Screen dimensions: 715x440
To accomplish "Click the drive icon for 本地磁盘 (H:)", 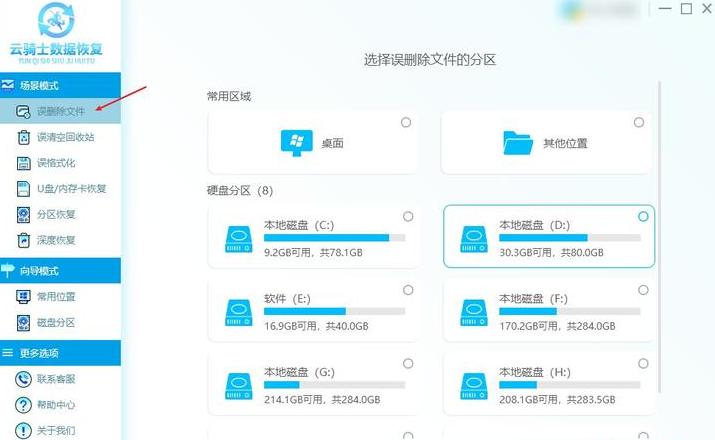I will pyautogui.click(x=474, y=387).
